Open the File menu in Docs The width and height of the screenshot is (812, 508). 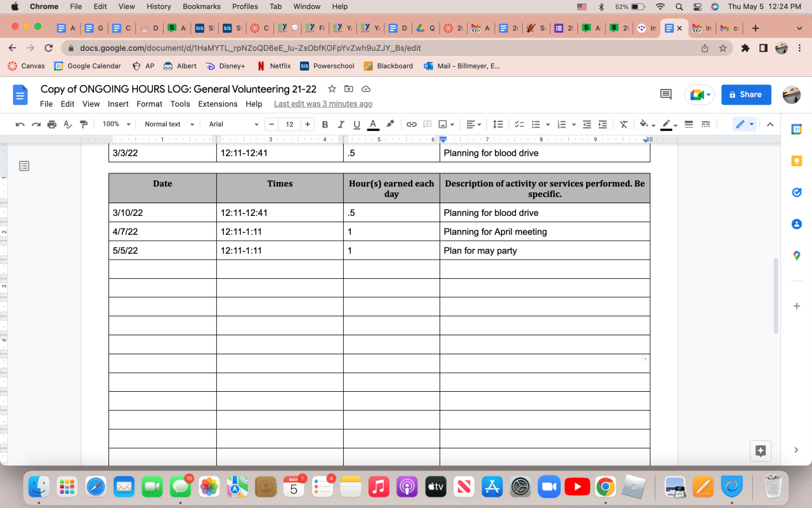point(46,104)
